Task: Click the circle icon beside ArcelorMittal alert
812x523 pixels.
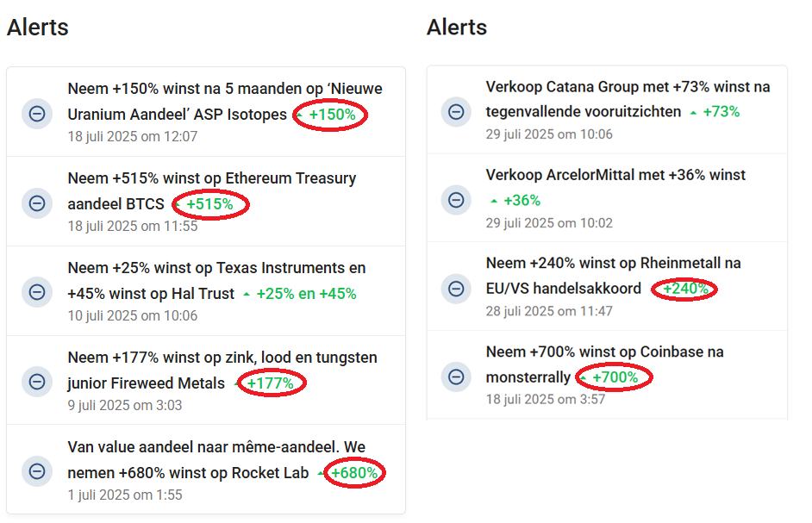Action: [x=456, y=200]
